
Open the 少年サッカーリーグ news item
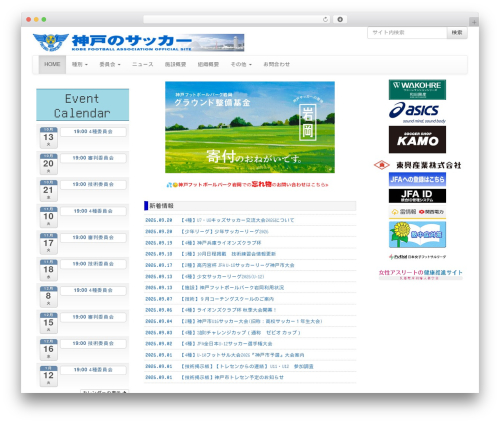[x=225, y=232]
